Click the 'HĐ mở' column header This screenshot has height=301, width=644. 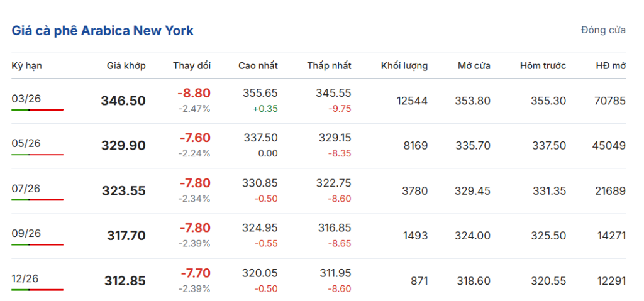[x=611, y=66]
